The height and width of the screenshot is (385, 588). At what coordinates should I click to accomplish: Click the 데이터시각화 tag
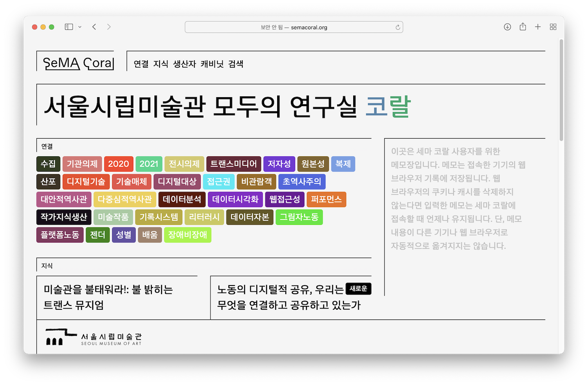point(235,199)
